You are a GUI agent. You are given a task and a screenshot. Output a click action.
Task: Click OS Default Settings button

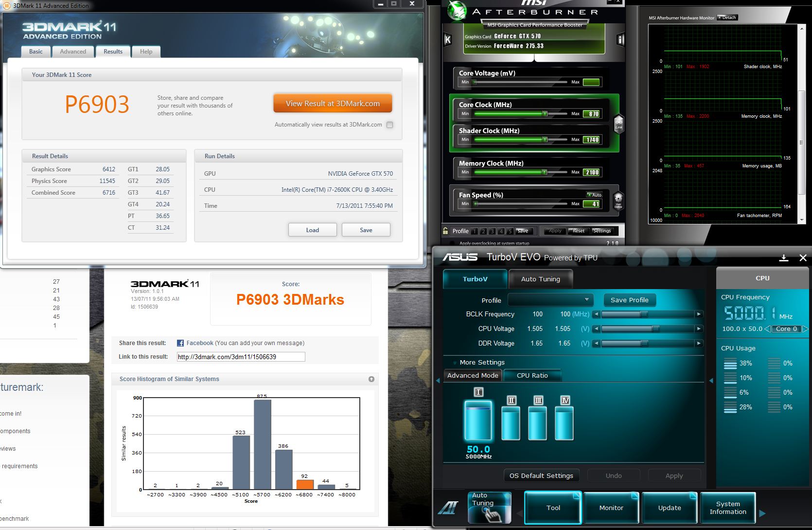pyautogui.click(x=541, y=475)
